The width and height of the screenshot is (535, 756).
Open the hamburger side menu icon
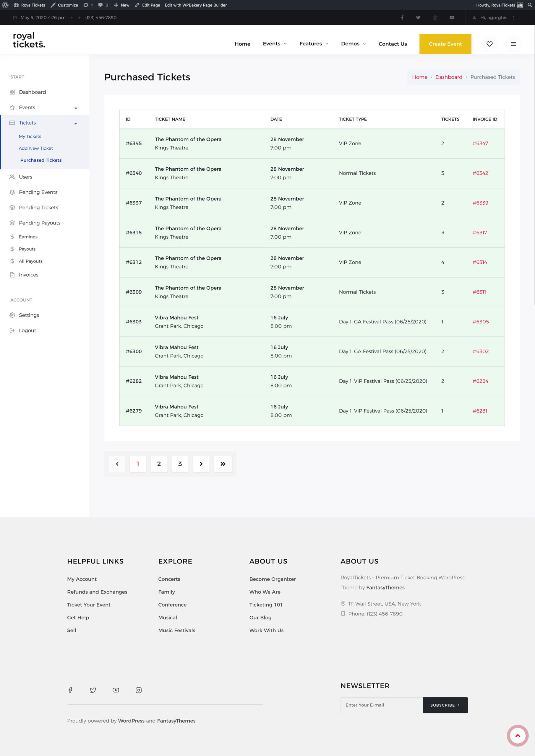513,44
